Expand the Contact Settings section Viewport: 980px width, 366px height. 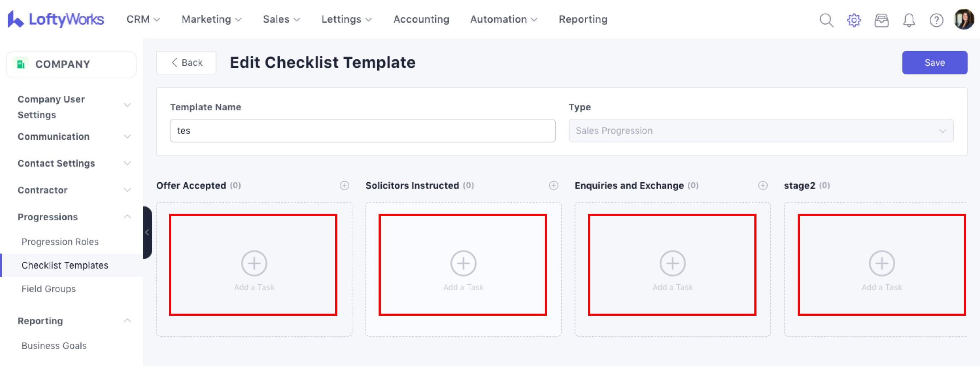click(x=127, y=163)
